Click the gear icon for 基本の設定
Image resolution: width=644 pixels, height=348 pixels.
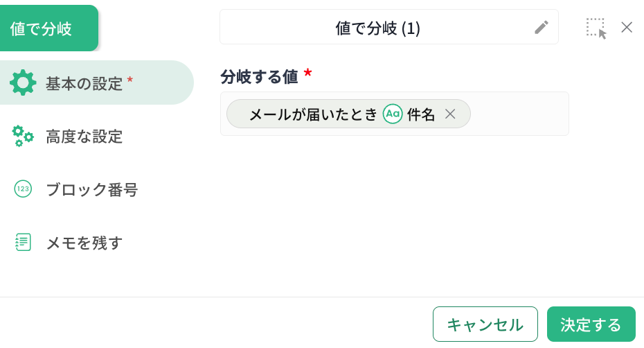click(x=23, y=82)
